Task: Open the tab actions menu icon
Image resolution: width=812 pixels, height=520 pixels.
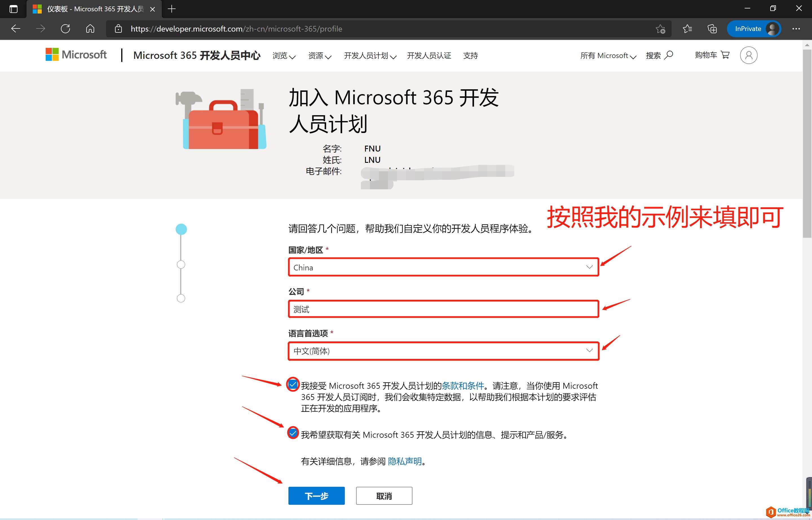Action: pyautogui.click(x=14, y=9)
